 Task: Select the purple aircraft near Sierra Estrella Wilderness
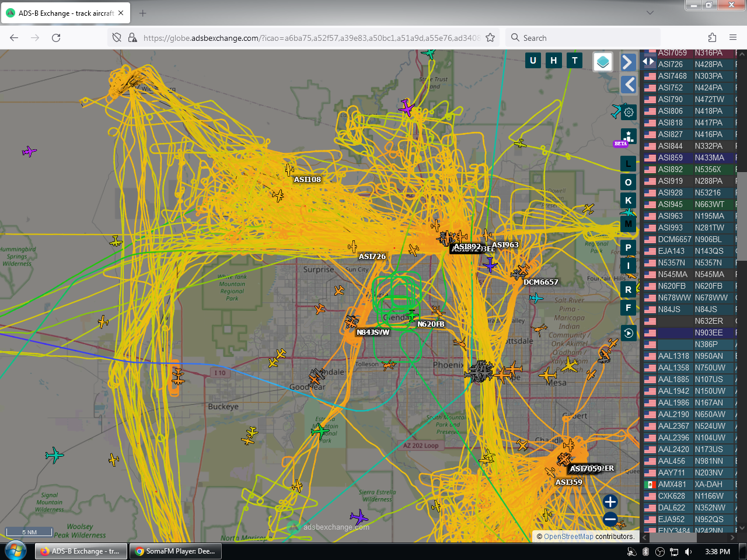[x=359, y=517]
